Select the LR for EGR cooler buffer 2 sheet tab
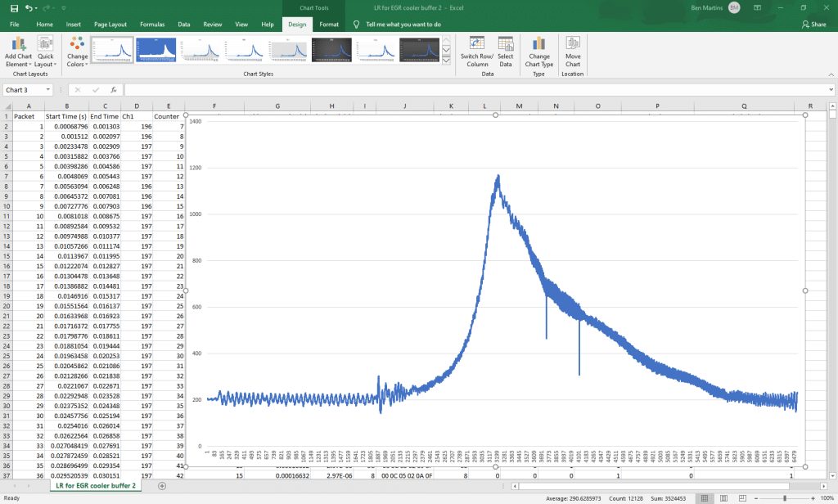The image size is (838, 504). click(96, 486)
